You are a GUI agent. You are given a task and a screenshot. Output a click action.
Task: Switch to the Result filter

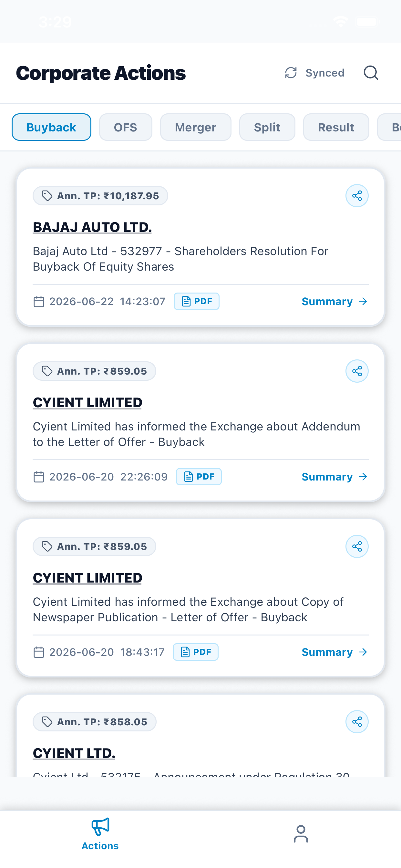click(336, 127)
